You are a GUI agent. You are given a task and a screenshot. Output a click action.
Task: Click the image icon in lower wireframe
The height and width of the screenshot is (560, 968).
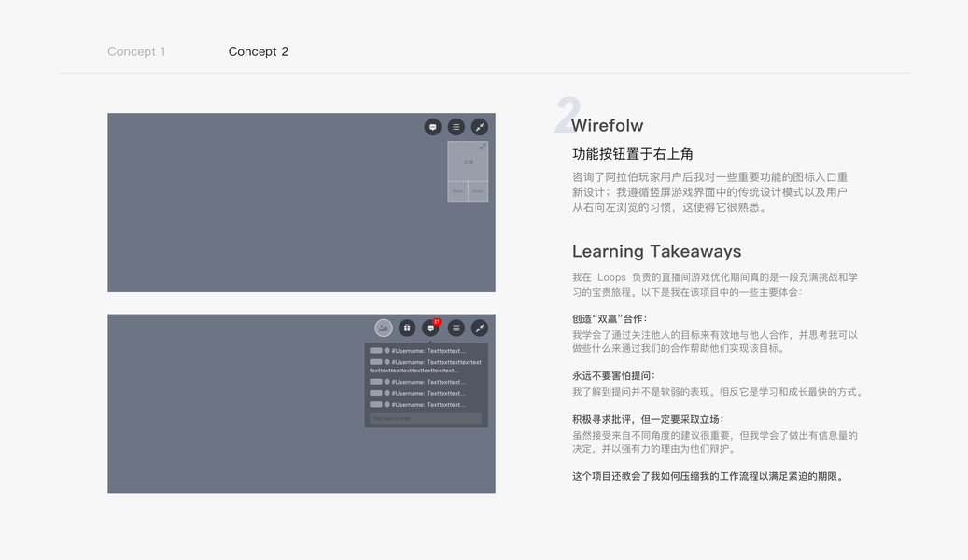[x=384, y=329]
